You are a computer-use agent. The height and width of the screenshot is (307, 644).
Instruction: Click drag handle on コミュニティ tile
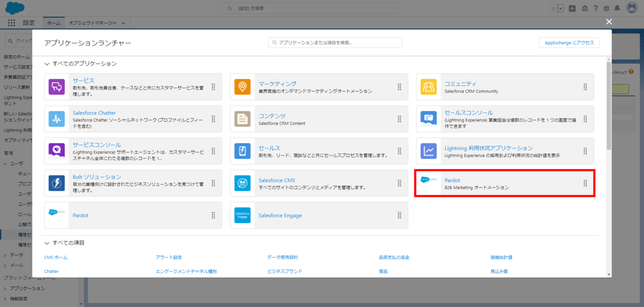pyautogui.click(x=586, y=86)
